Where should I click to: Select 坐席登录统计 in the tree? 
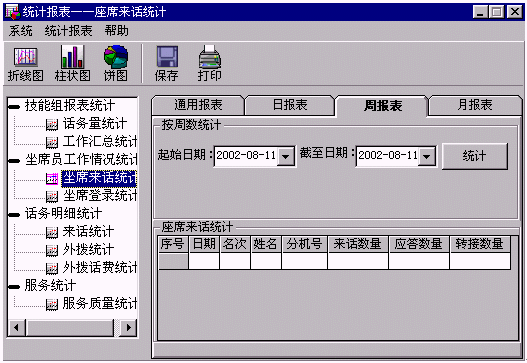point(100,196)
